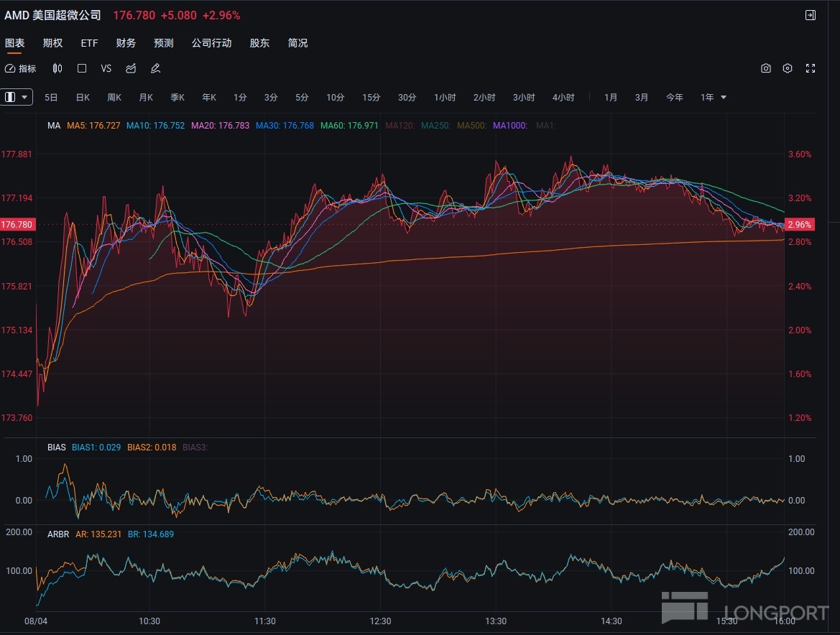840x635 pixels.
Task: Open chart settings gear icon
Action: 788,68
